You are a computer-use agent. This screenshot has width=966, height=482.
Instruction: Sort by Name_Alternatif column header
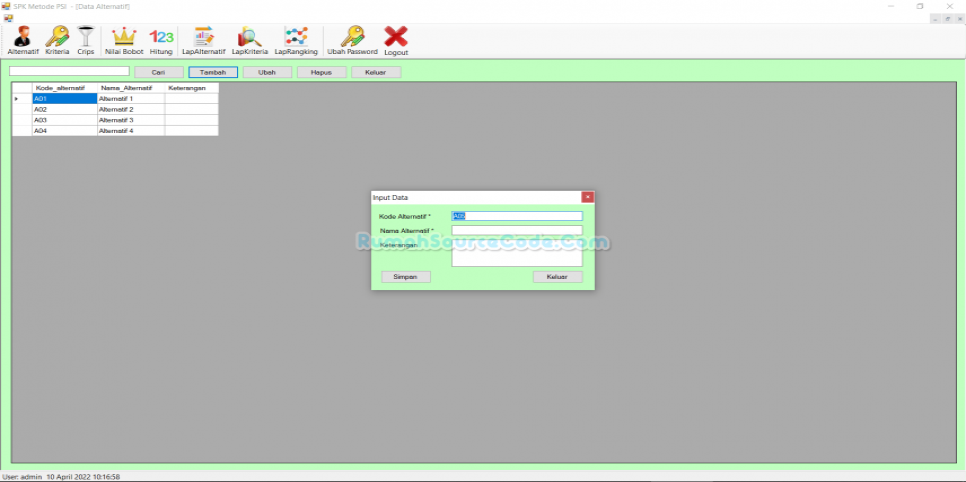[130, 88]
